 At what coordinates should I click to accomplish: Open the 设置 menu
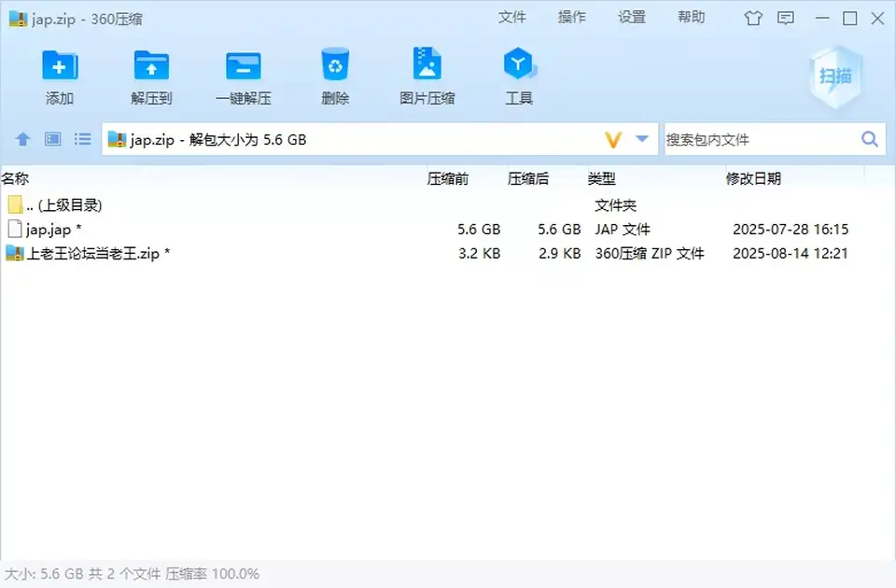click(632, 17)
